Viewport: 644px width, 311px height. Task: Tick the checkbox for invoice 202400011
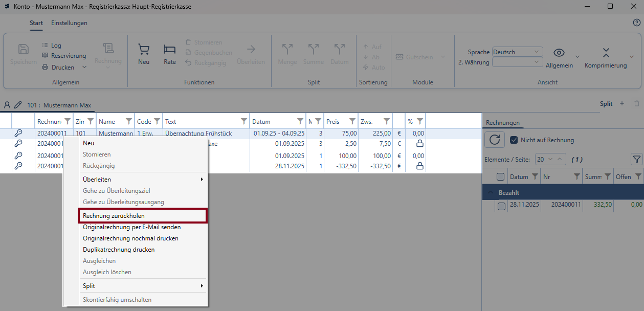(501, 206)
